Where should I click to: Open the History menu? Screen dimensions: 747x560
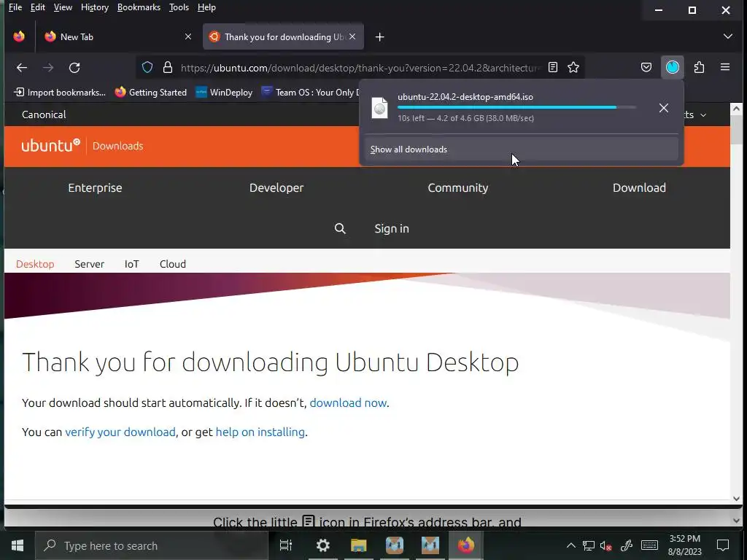tap(95, 7)
